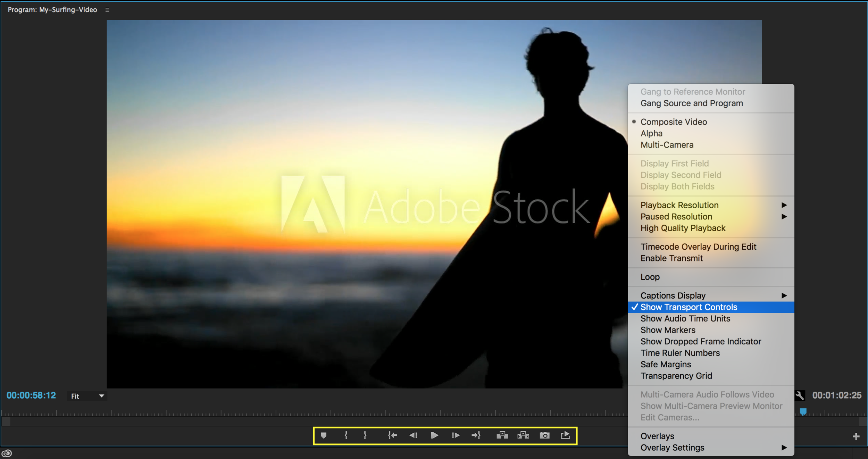Screen dimensions: 868x459
Task: Click the playhead marker on time ruler
Action: pos(803,412)
